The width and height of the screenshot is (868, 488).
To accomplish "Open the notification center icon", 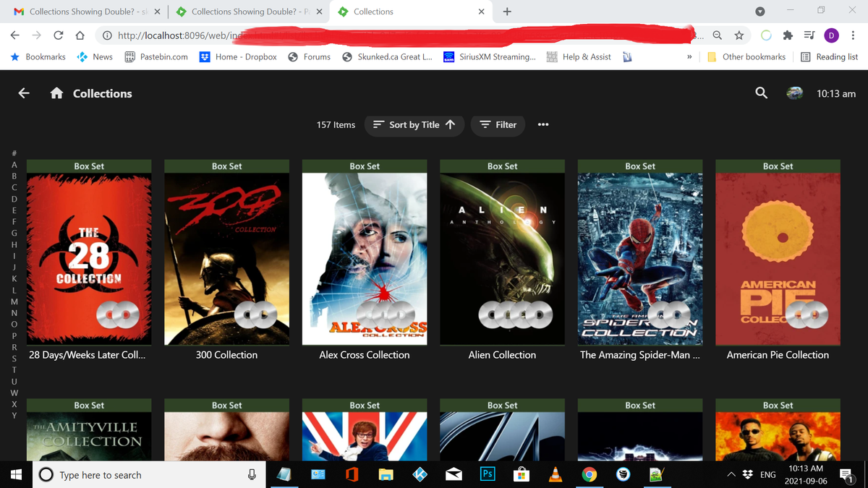I will [x=846, y=475].
